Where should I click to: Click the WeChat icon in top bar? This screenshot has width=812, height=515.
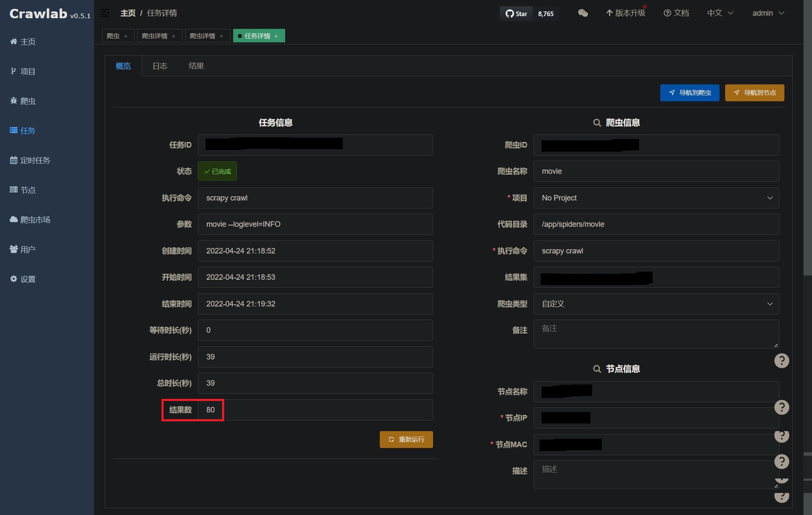(582, 13)
